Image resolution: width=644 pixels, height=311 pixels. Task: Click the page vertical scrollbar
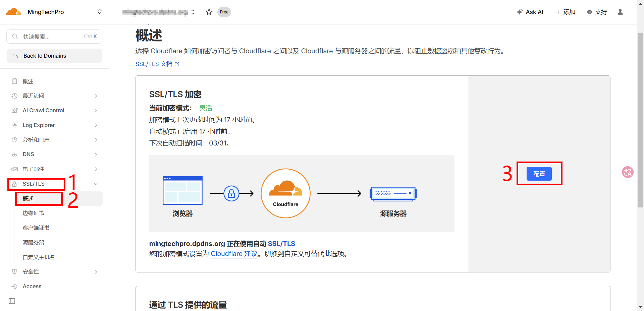[640, 121]
